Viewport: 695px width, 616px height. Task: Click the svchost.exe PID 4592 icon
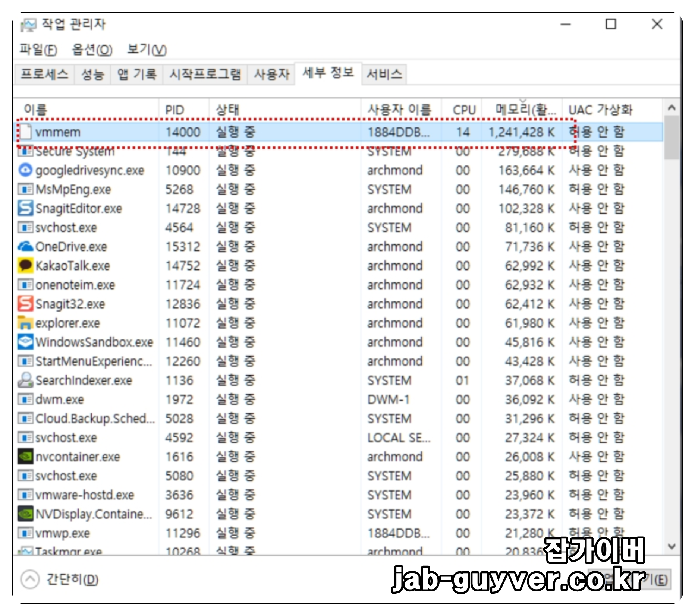25,437
